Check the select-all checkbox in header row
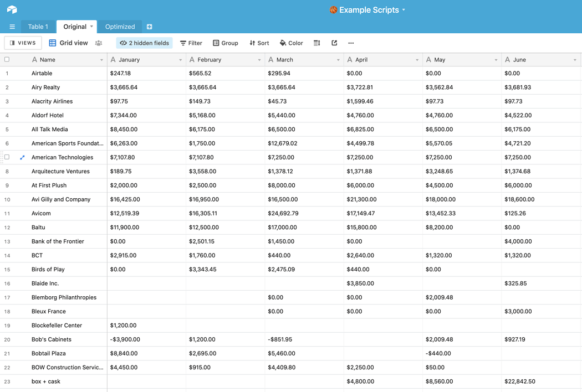The image size is (582, 392). (7, 59)
